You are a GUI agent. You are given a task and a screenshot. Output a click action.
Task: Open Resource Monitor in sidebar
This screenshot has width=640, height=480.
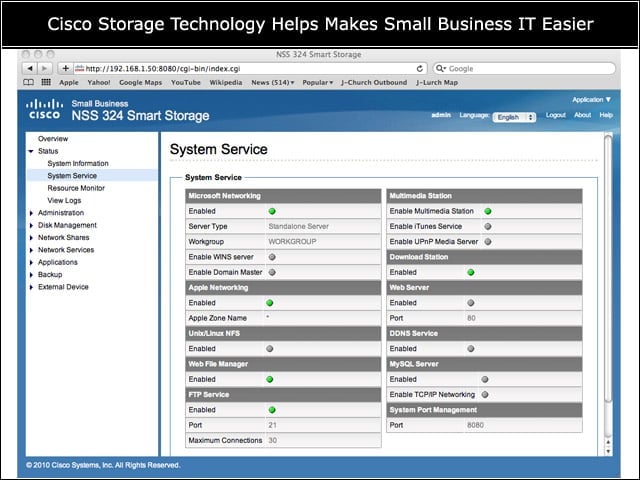(76, 188)
